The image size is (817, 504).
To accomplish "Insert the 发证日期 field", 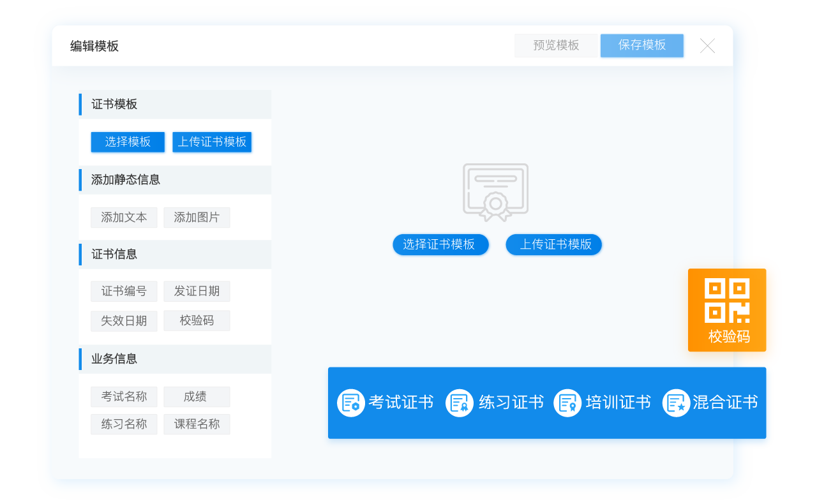I will 197,292.
